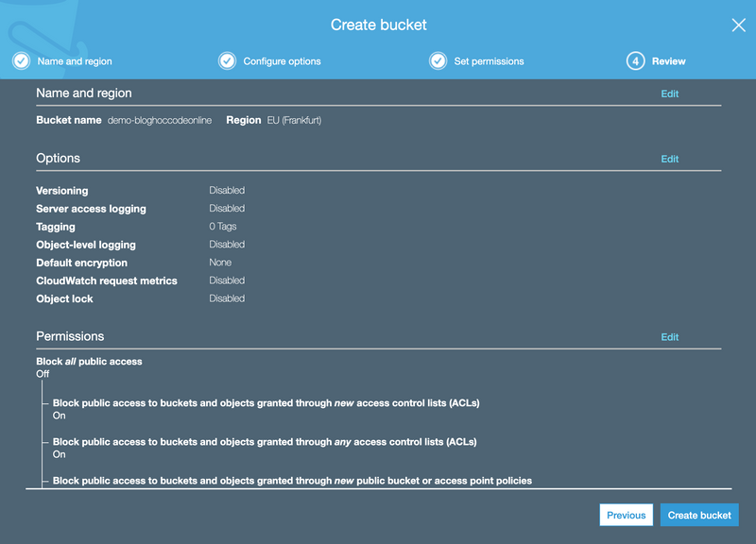The height and width of the screenshot is (544, 756).
Task: Click the checkmark icon beside Name and region
Action: coord(21,61)
